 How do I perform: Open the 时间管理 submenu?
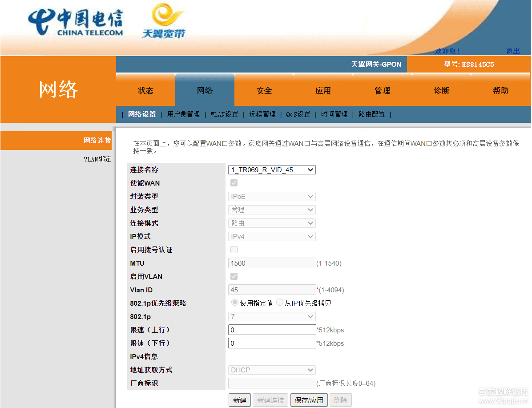[334, 114]
